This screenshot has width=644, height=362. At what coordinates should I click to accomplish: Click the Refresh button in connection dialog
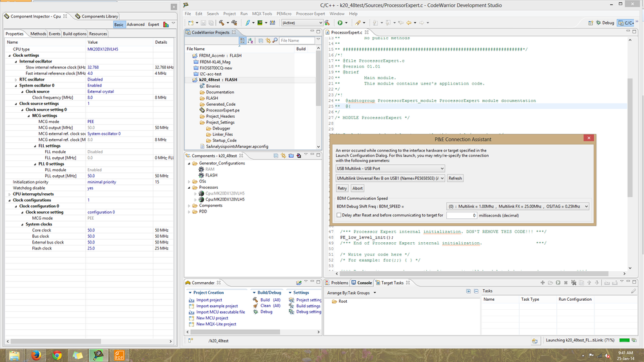coord(455,178)
